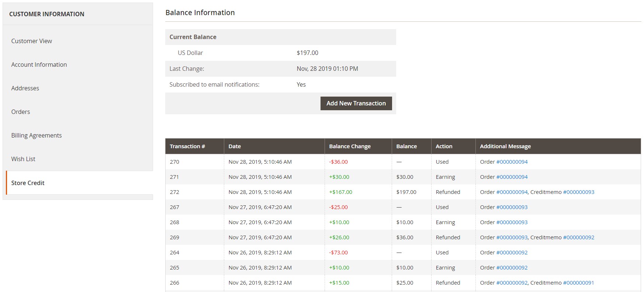Open order #000000093 link in transaction 268

[x=512, y=222]
